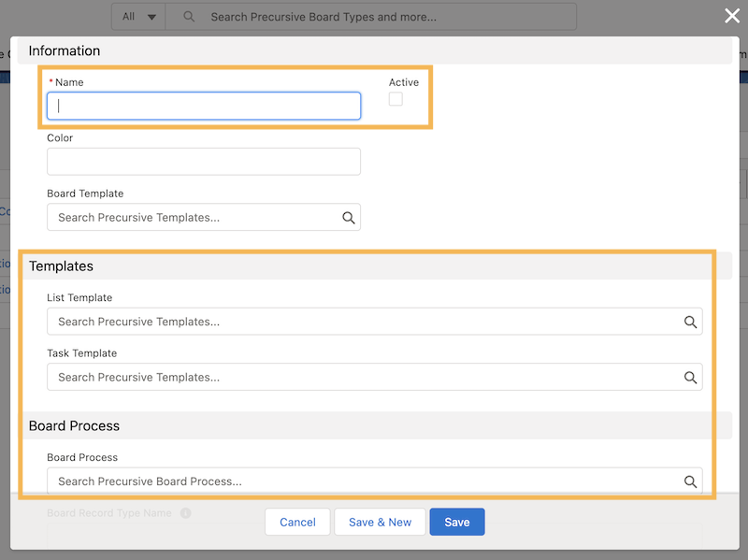Enable the Active checkbox

396,99
